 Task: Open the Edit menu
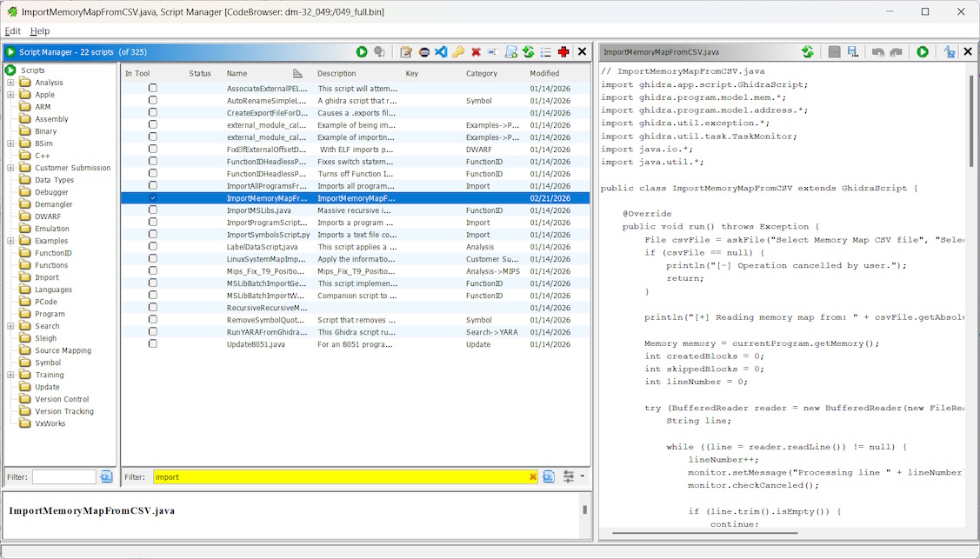point(12,31)
